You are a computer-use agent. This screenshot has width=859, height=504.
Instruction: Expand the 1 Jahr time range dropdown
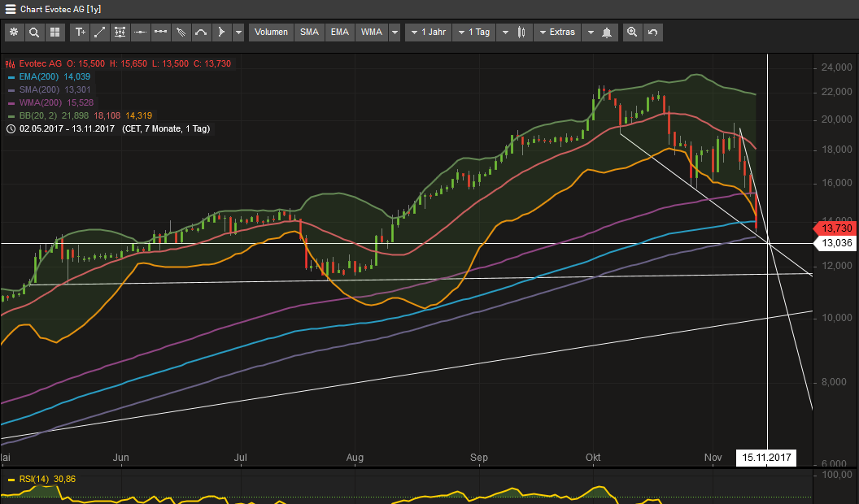pyautogui.click(x=429, y=33)
